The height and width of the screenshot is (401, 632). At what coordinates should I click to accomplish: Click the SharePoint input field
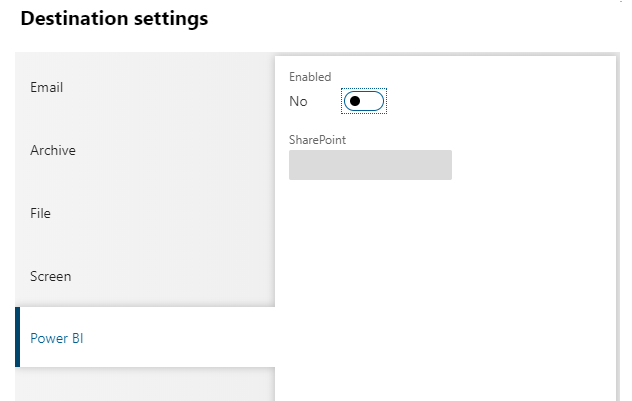(x=370, y=165)
